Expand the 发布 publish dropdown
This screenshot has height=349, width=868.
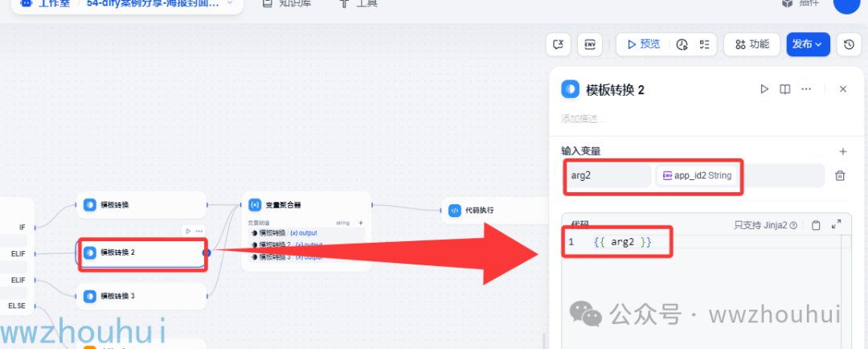pos(809,45)
